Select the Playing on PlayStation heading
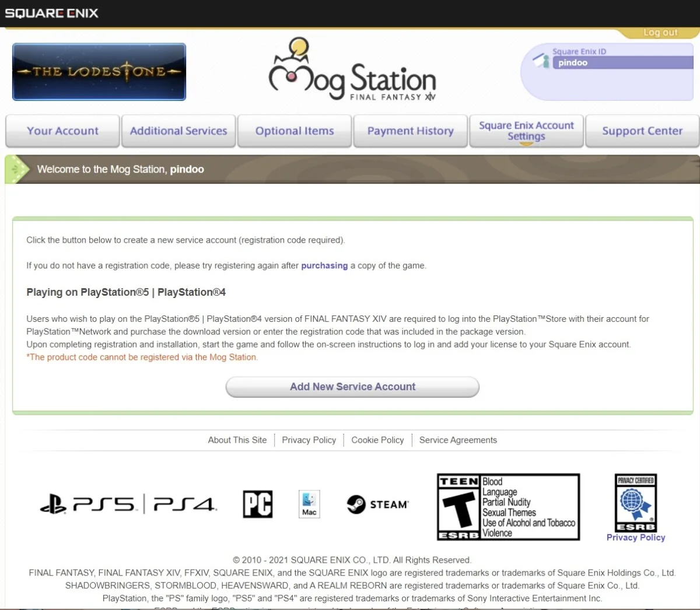 pyautogui.click(x=126, y=292)
